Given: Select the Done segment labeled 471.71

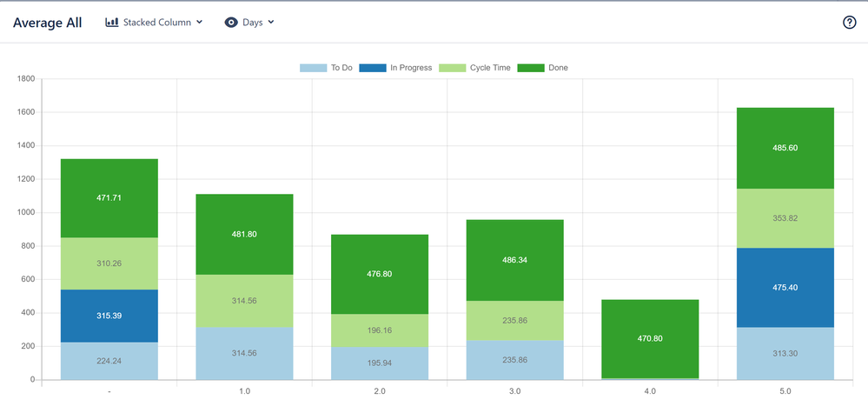Looking at the screenshot, I should [109, 198].
